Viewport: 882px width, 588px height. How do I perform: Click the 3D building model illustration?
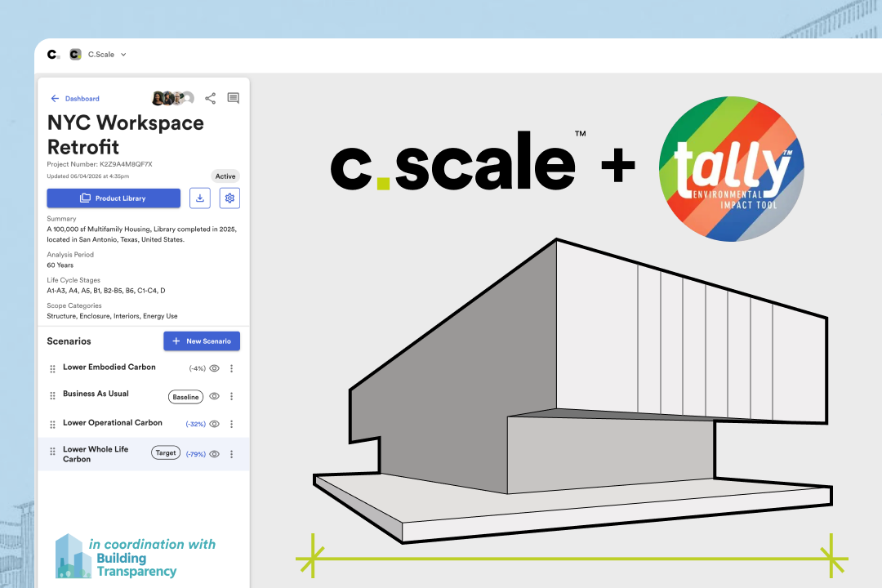572,391
